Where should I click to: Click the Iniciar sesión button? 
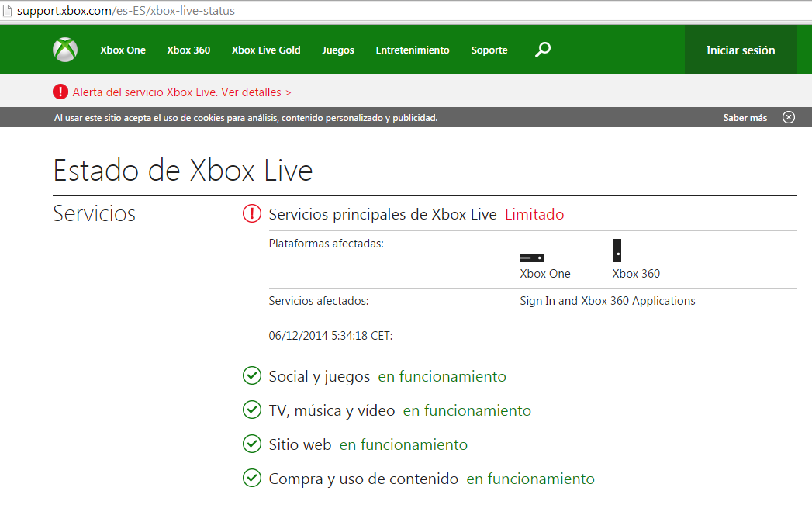point(741,49)
